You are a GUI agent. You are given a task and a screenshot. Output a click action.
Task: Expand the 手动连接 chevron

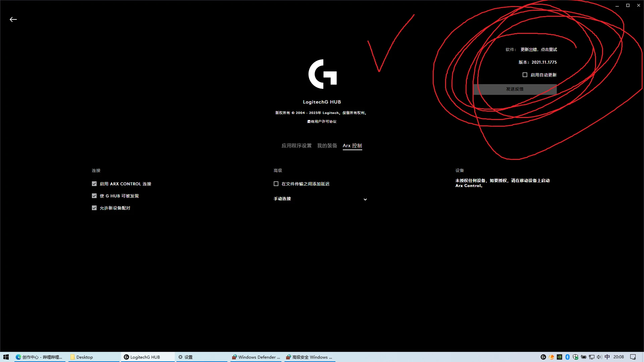(365, 199)
